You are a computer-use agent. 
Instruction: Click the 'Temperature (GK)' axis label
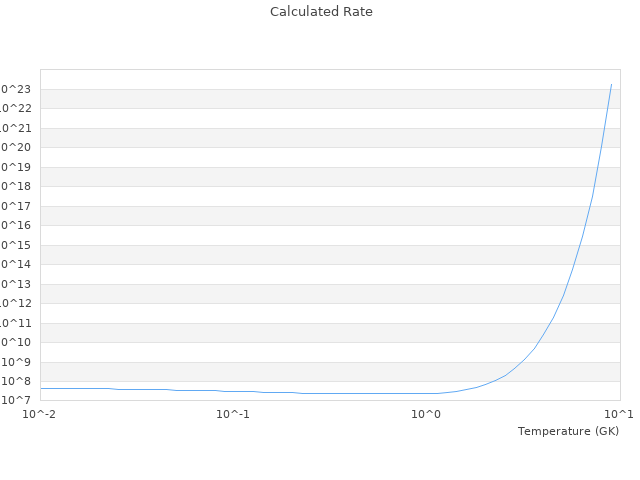(x=568, y=431)
